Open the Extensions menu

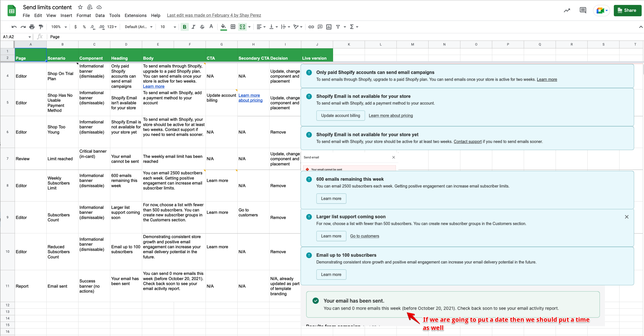coord(135,15)
